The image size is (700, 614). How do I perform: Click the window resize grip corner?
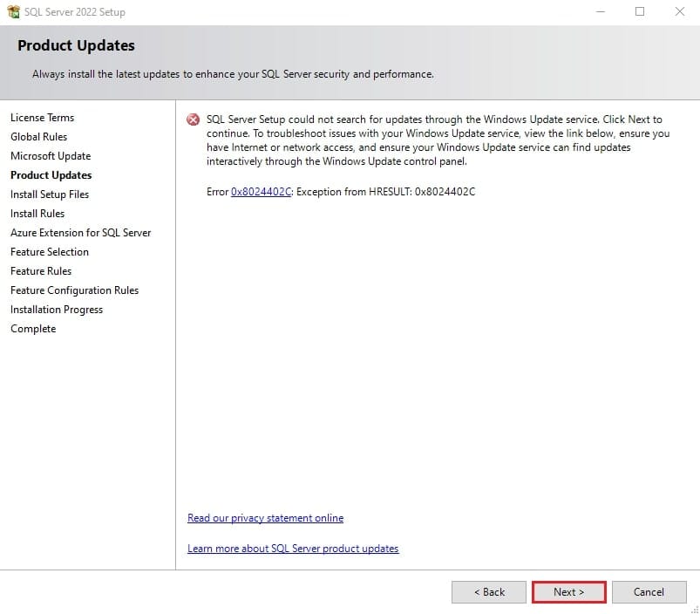pyautogui.click(x=695, y=609)
